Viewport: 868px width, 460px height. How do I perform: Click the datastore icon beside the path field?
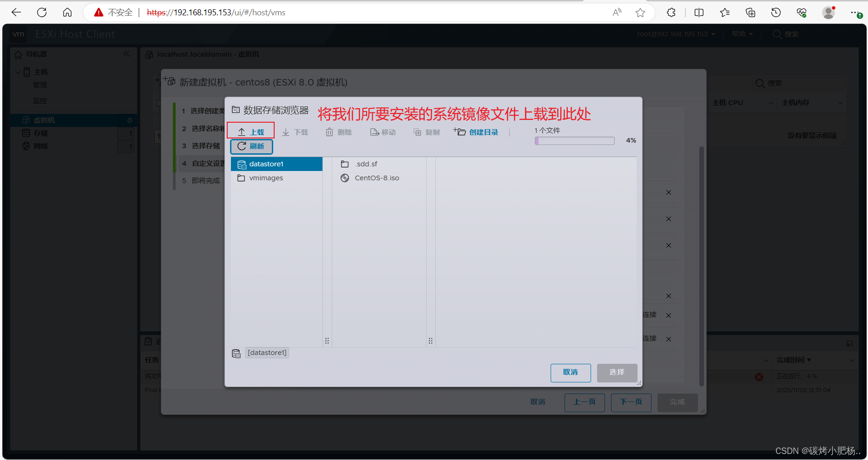pos(236,354)
